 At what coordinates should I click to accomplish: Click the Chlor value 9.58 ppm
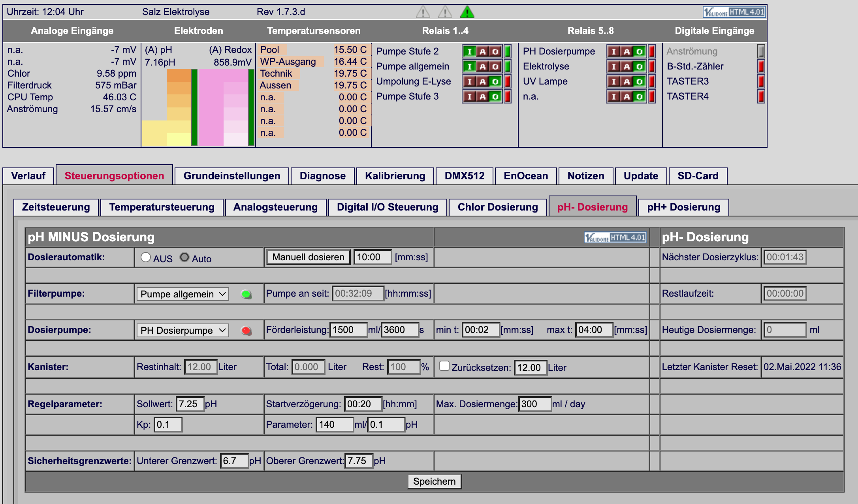tap(117, 73)
